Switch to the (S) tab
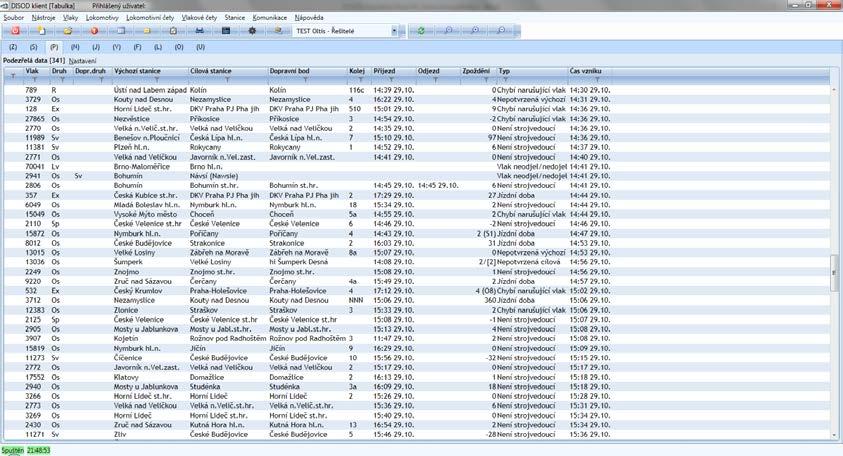 point(33,47)
